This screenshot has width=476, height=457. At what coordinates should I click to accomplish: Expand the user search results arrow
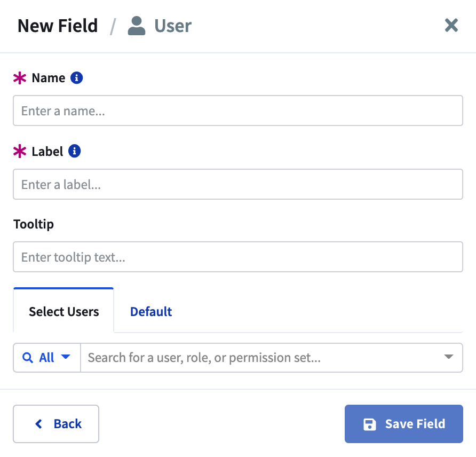coord(448,357)
